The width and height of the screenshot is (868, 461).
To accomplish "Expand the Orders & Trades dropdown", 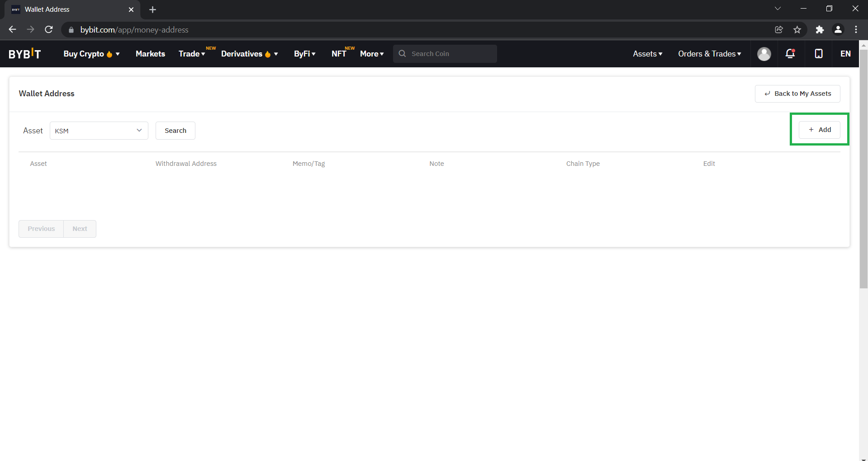I will [x=709, y=54].
